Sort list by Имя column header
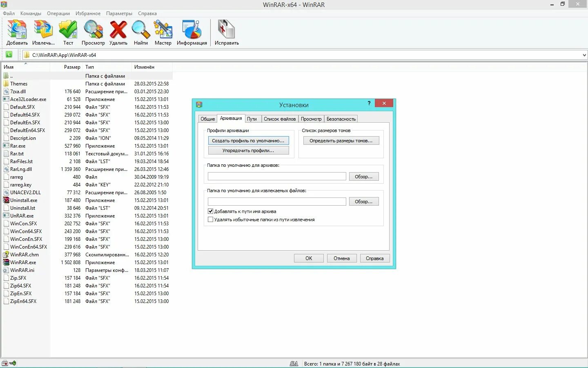 pyautogui.click(x=26, y=67)
